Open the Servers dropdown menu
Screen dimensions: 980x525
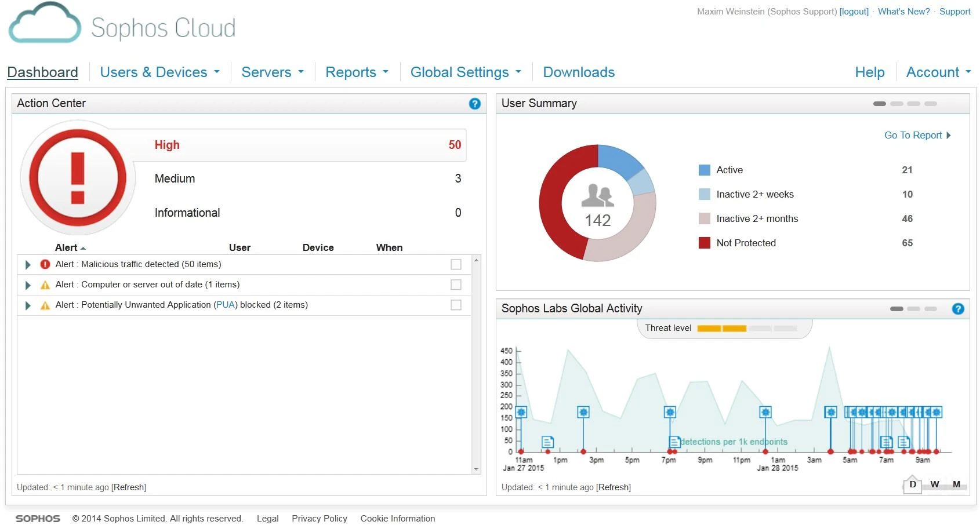[273, 72]
